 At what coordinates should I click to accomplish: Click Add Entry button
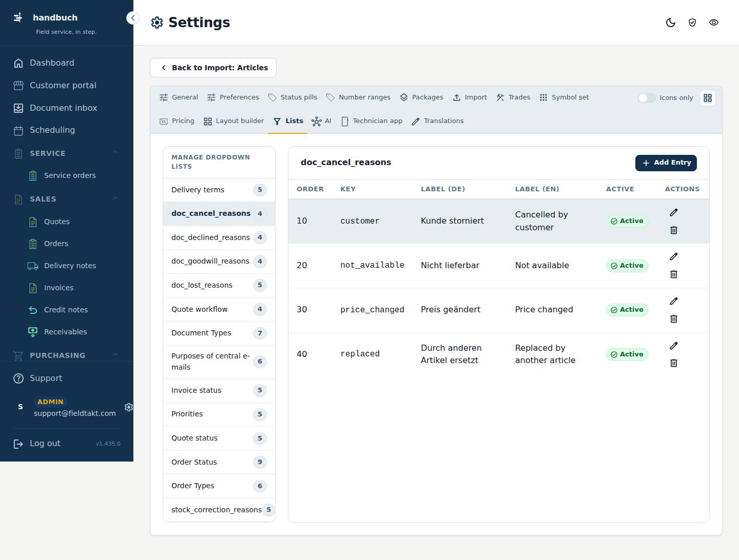666,163
